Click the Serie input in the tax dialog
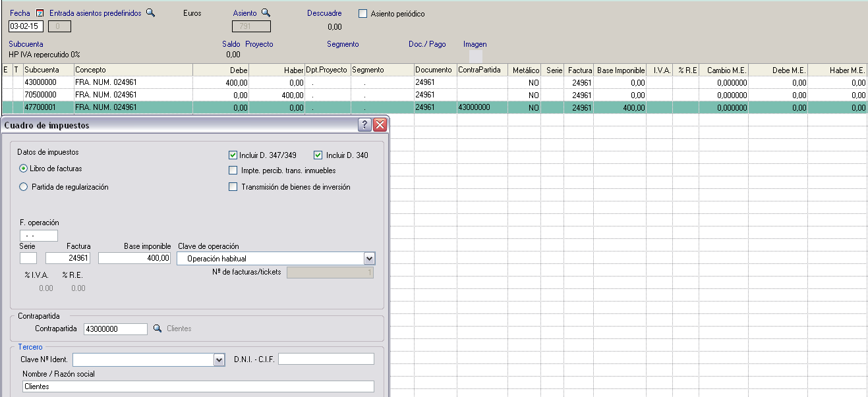The width and height of the screenshot is (868, 397). 28,258
